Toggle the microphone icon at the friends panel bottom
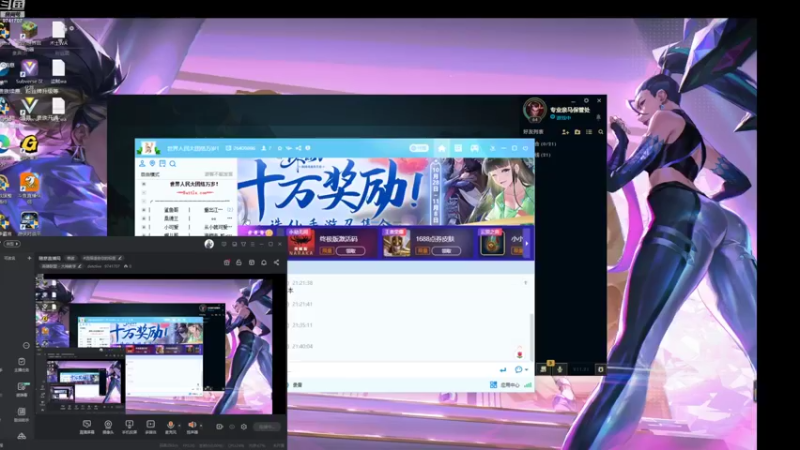The height and width of the screenshot is (450, 800). coord(560,369)
